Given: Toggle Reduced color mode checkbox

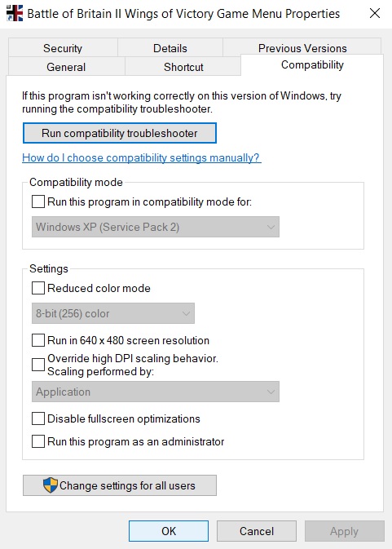Looking at the screenshot, I should pos(38,288).
